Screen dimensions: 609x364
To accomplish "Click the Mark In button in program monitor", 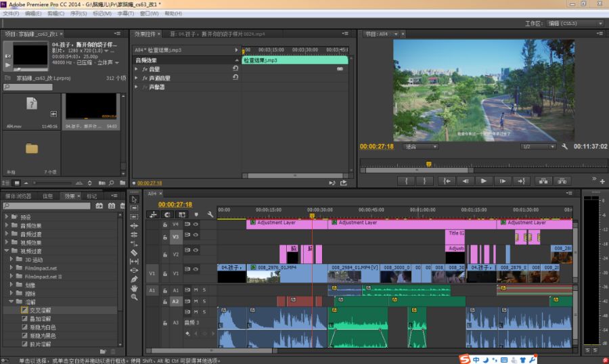I will click(x=406, y=181).
